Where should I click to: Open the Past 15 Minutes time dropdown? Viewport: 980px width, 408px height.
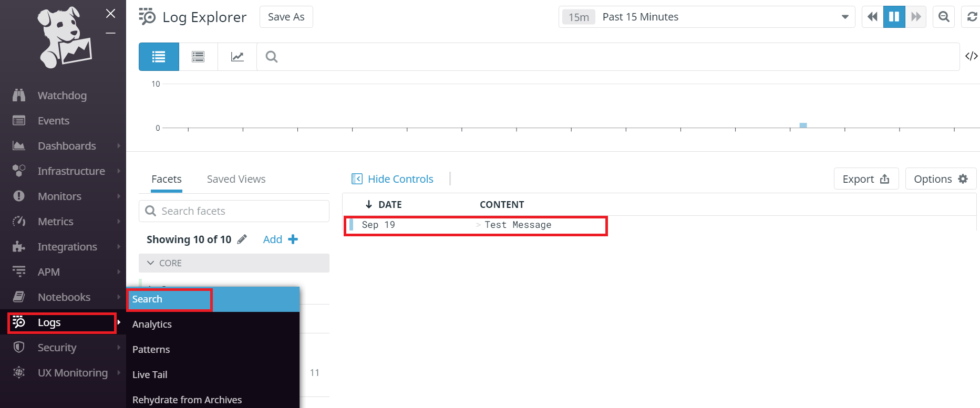[707, 17]
